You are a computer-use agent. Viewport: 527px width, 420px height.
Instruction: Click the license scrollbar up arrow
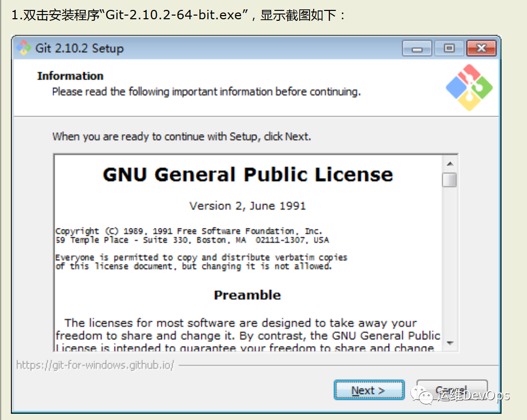tap(450, 164)
